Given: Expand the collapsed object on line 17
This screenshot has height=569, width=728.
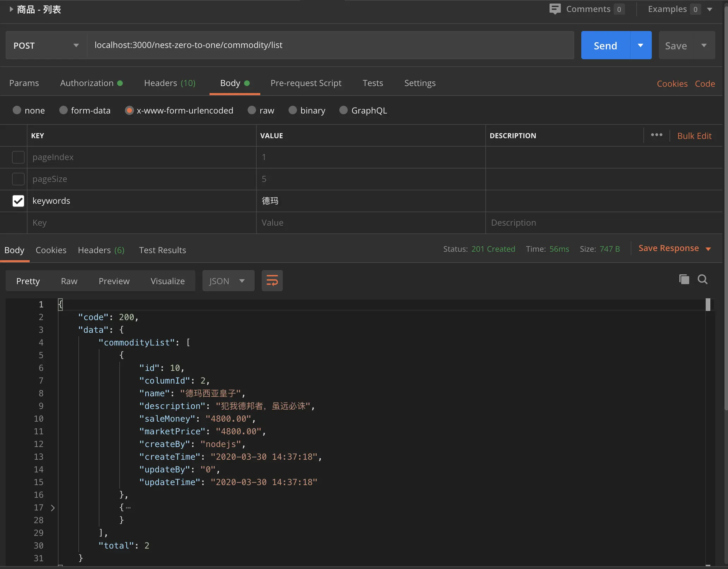Looking at the screenshot, I should 53,508.
